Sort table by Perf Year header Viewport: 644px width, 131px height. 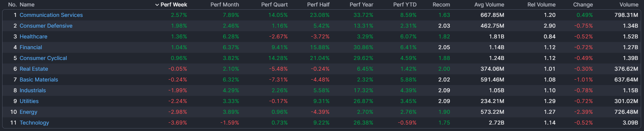tap(361, 5)
